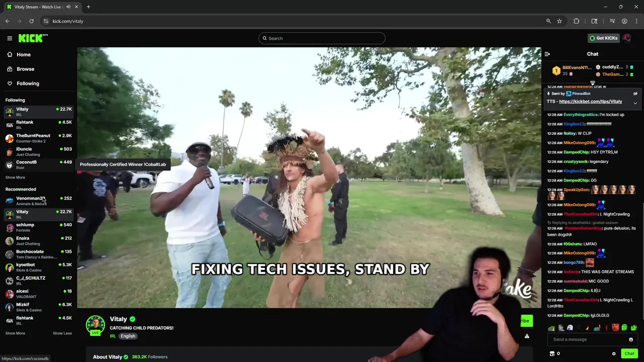644x362 pixels.
Task: Open Vitaly channel in Recommended list
Action: tap(39, 214)
